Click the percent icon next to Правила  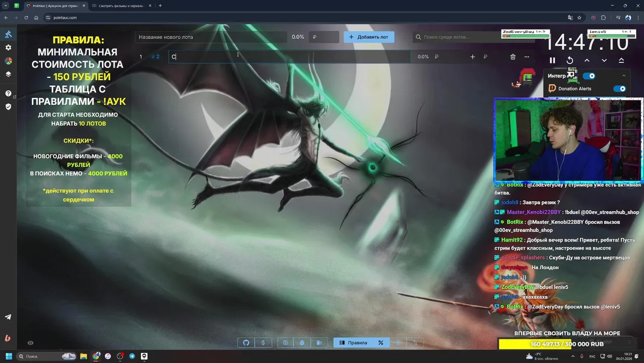(x=381, y=343)
